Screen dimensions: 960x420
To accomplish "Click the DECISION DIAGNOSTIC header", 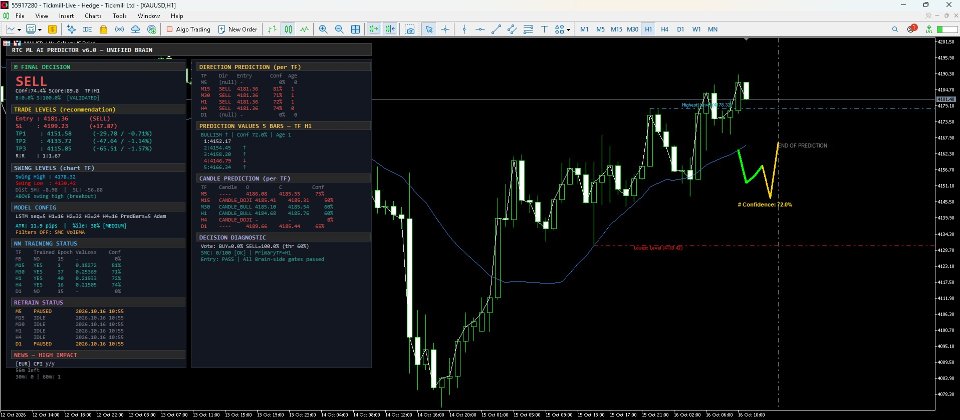I will [x=283, y=237].
